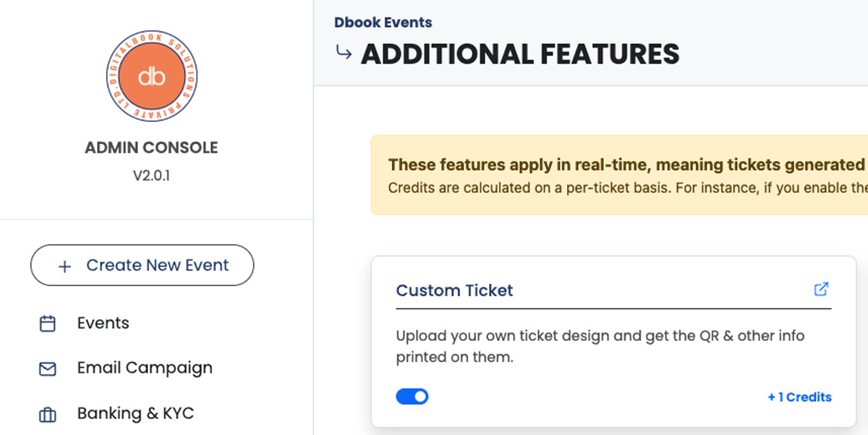Navigate to Banking & KYC section
This screenshot has width=868, height=435.
tap(135, 413)
